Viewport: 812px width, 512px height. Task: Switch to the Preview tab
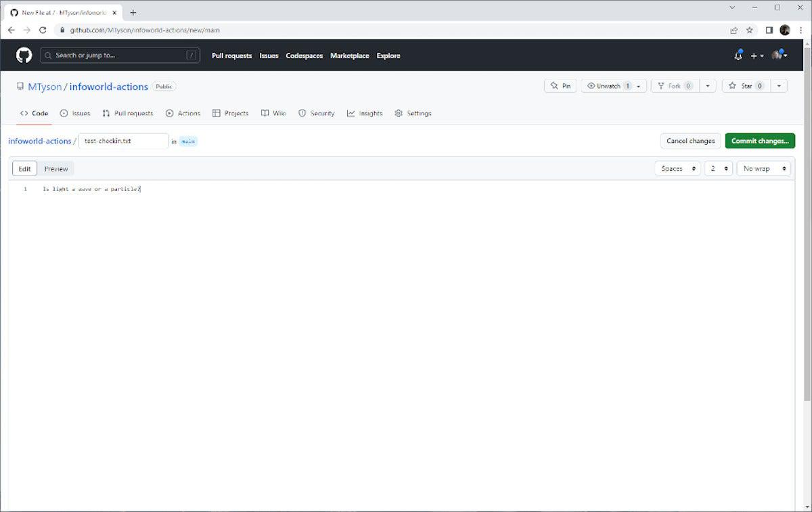(56, 168)
